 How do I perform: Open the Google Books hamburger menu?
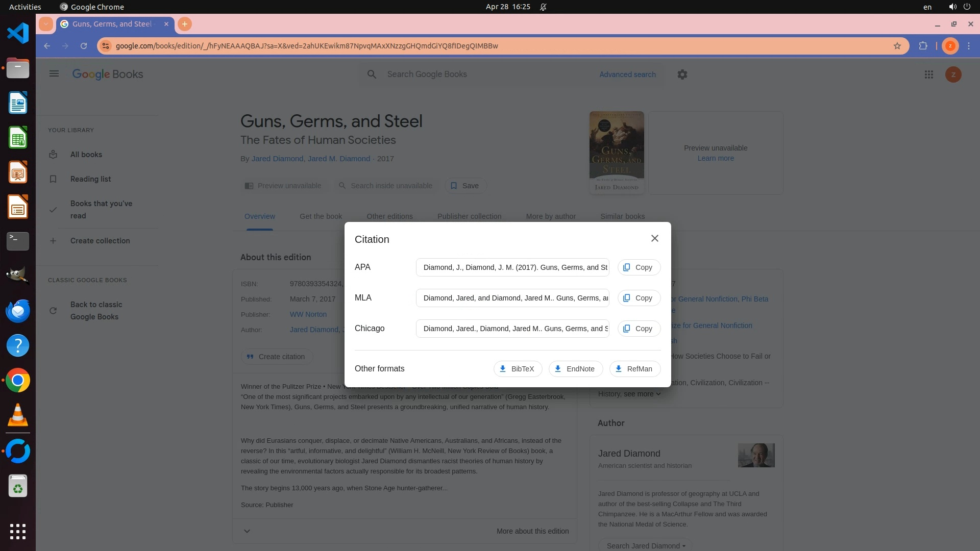pyautogui.click(x=54, y=74)
